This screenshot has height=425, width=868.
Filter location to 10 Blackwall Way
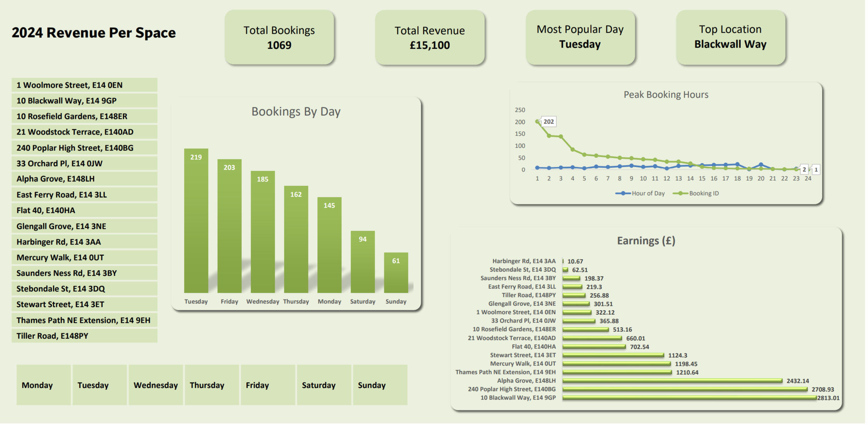pos(84,101)
